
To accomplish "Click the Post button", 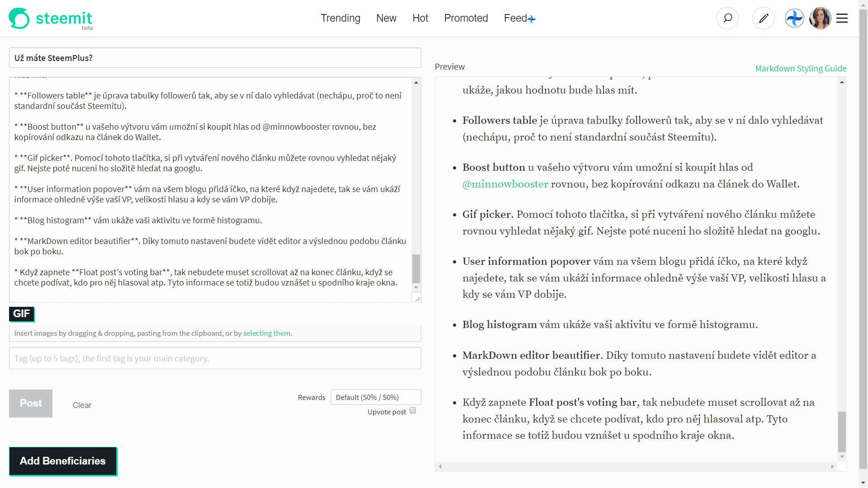I will click(x=31, y=403).
